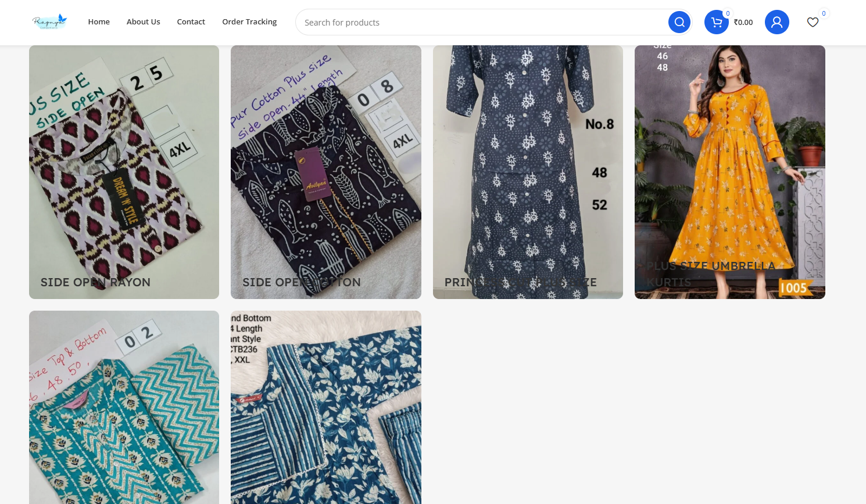Screen dimensions: 866x504
Task: Focus the Search for products field
Action: coord(482,22)
